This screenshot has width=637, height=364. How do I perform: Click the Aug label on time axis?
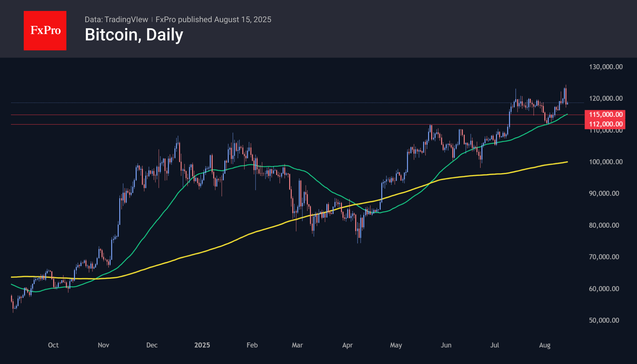tap(545, 345)
